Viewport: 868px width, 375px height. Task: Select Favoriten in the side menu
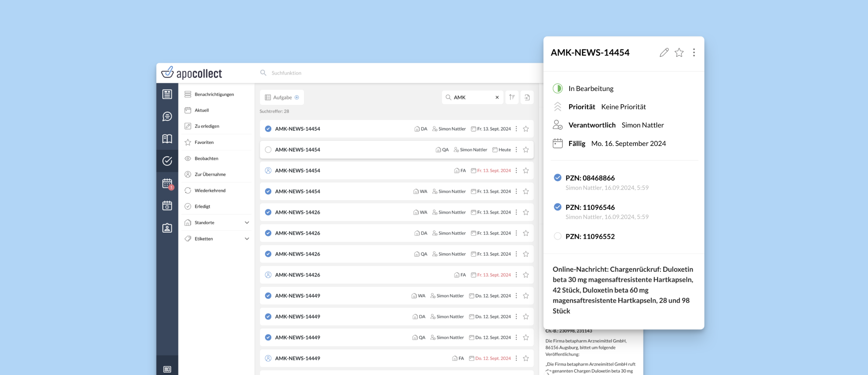point(204,142)
